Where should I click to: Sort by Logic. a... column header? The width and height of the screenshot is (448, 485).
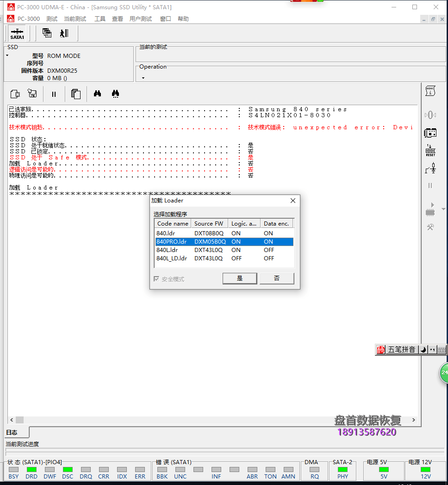click(244, 224)
